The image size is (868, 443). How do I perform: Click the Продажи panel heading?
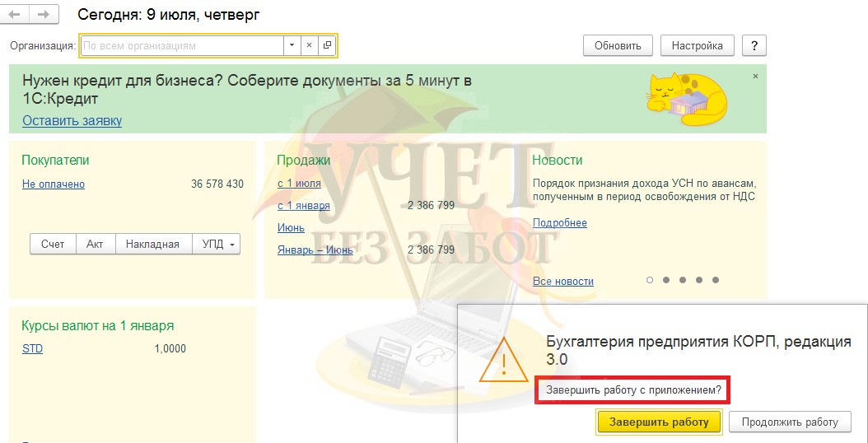pyautogui.click(x=303, y=160)
